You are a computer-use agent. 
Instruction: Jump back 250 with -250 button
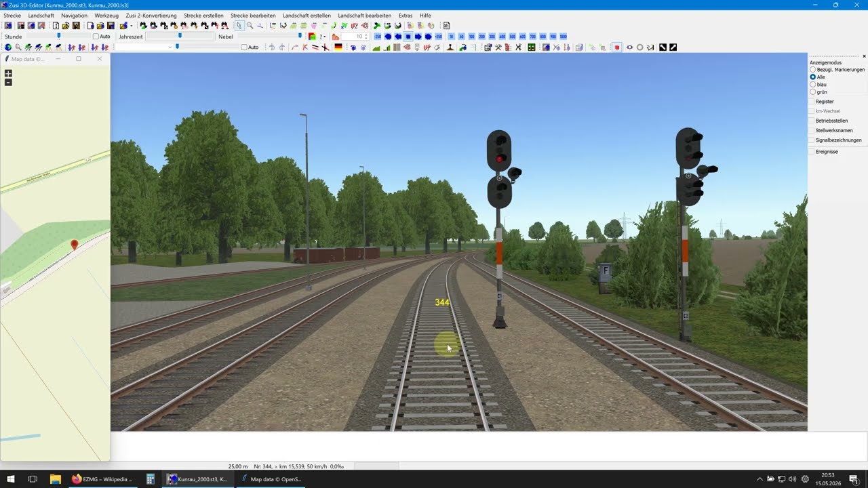378,37
